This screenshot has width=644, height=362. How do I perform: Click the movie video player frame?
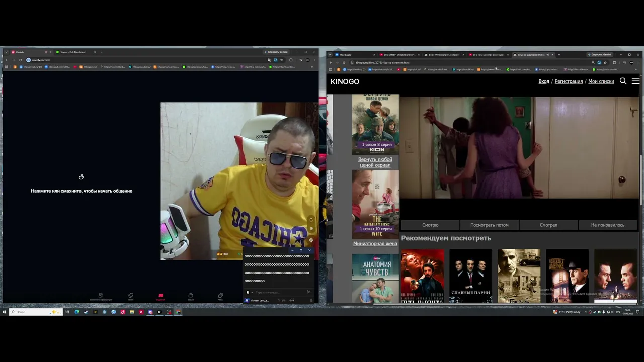pyautogui.click(x=519, y=148)
